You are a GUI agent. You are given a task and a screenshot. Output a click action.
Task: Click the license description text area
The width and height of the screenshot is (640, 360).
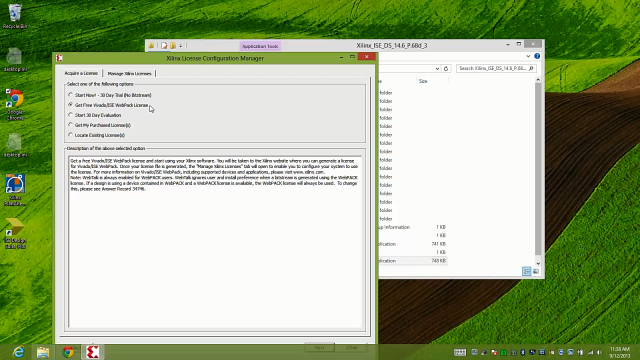pos(215,242)
